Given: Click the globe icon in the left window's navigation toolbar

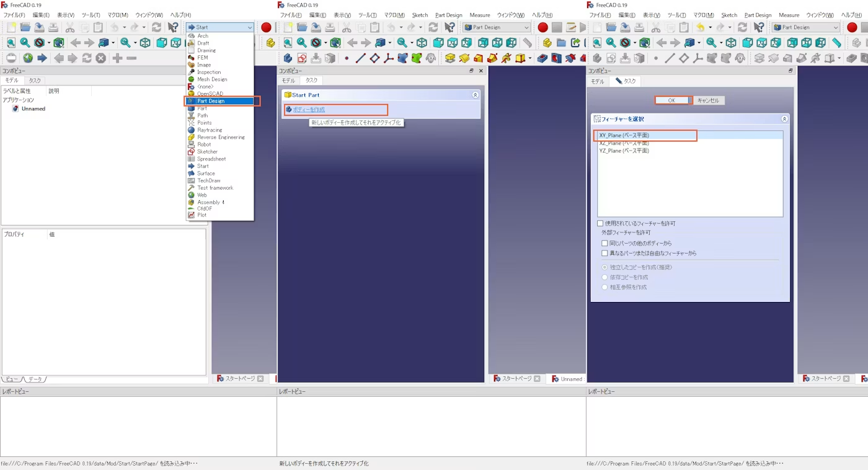Looking at the screenshot, I should pos(28,58).
